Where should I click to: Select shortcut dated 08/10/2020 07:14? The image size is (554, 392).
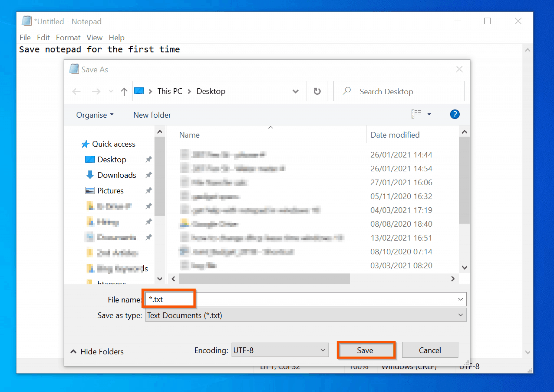[x=306, y=252]
